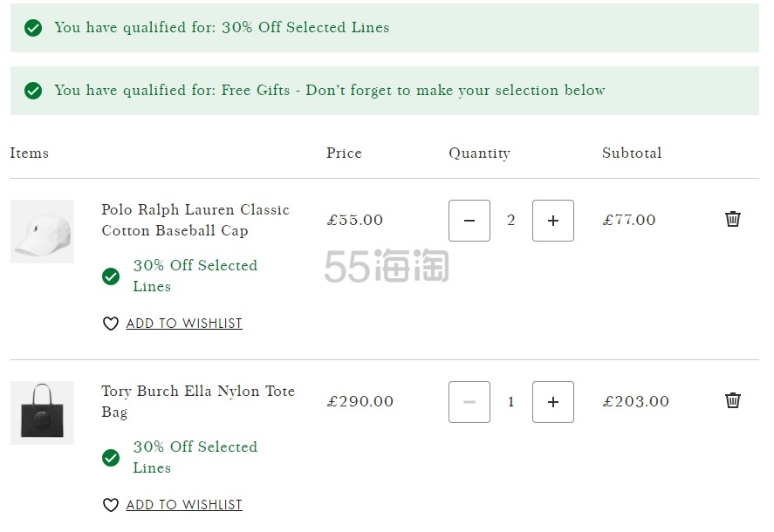Viewport: 774px width, 532px height.
Task: Click Free Gifts qualification banner message
Action: pos(329,91)
